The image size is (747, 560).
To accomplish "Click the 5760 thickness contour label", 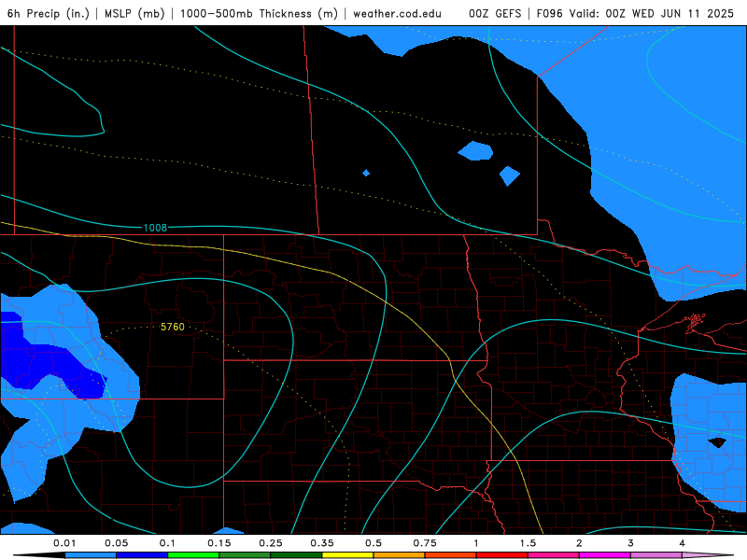I will [x=173, y=327].
